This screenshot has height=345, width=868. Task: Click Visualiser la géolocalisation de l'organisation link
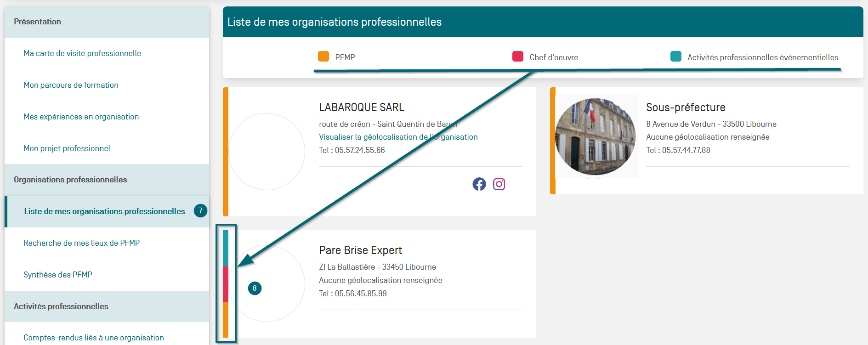398,137
